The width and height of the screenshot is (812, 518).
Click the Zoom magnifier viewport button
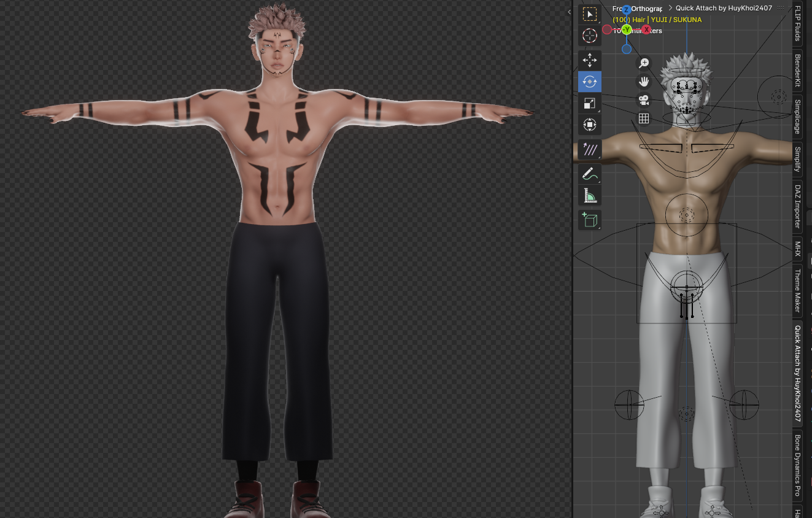click(x=644, y=63)
